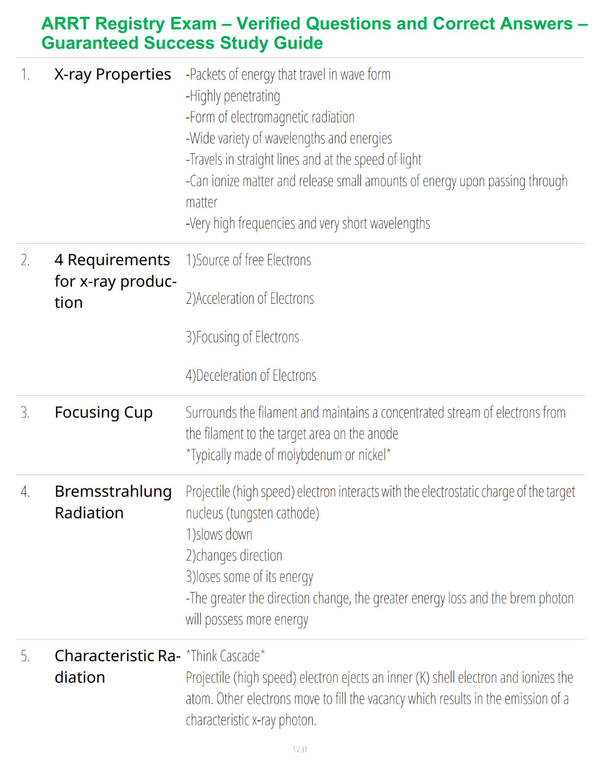Screen dimensions: 600x776
Task: Click the green study guide title heading
Action: (314, 33)
